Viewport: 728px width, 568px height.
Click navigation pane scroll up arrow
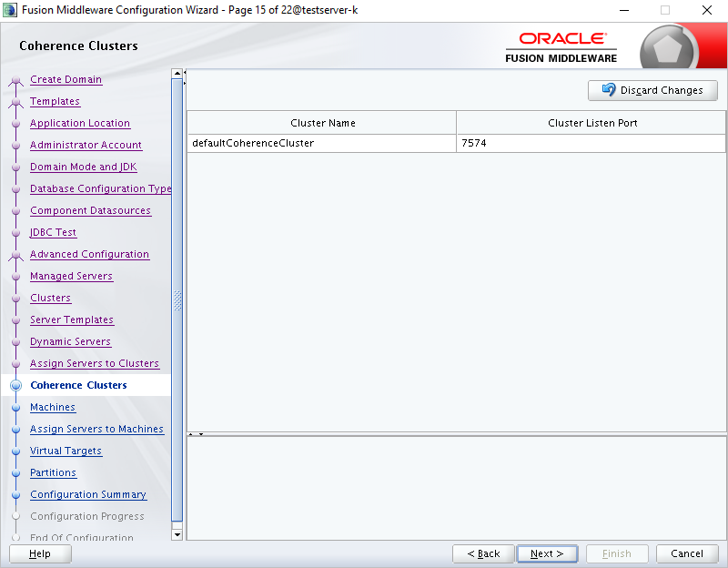click(x=177, y=74)
